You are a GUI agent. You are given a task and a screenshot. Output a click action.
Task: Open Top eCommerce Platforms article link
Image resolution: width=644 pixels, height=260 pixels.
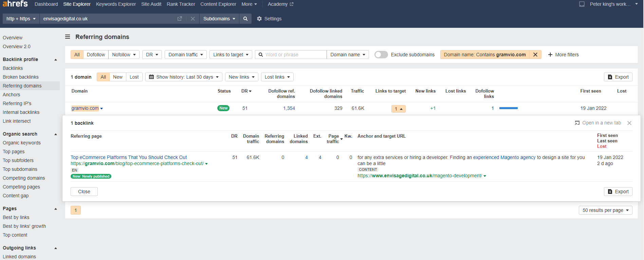coord(129,157)
